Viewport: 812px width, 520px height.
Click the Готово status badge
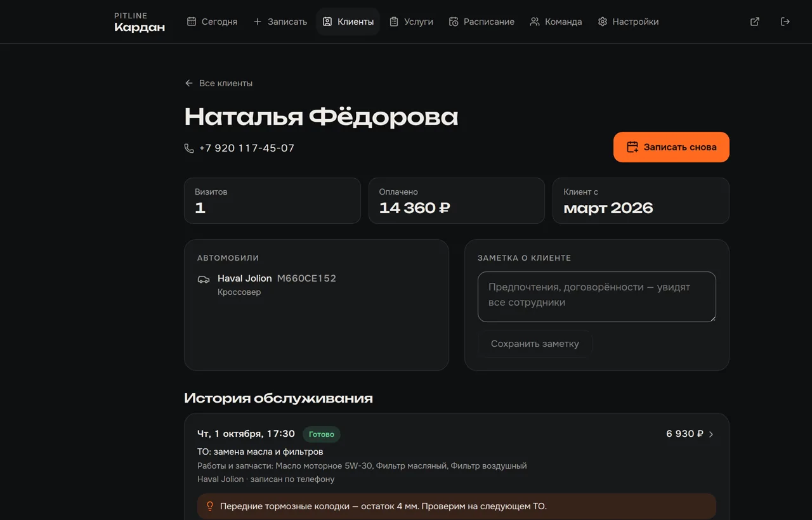click(x=322, y=434)
